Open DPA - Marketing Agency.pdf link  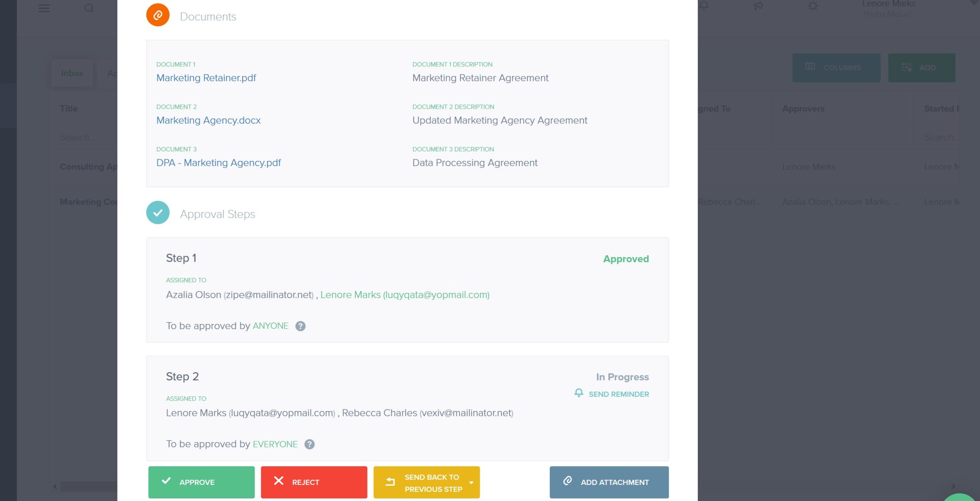(219, 163)
